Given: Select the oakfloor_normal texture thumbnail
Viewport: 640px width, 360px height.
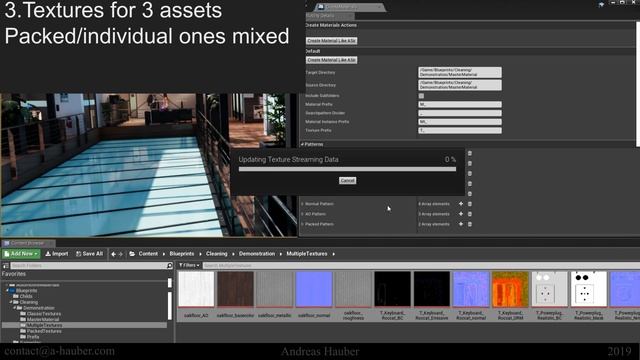Looking at the screenshot, I should 314,289.
